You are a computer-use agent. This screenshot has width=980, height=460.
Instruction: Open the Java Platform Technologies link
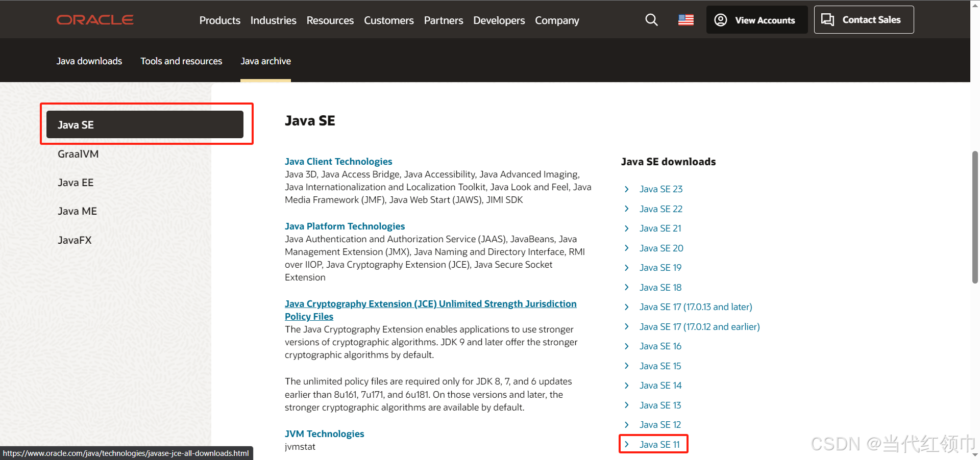(345, 226)
